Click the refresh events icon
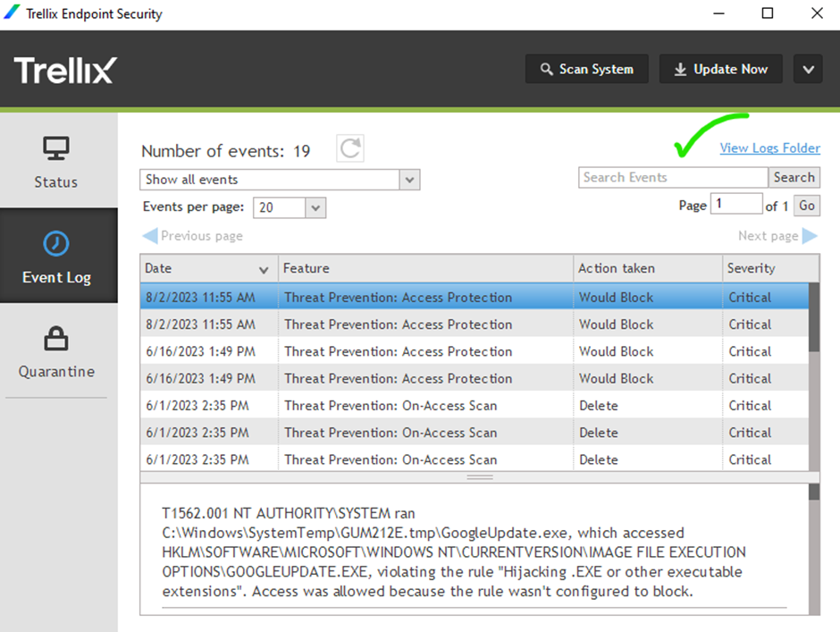The height and width of the screenshot is (632, 840). (350, 149)
